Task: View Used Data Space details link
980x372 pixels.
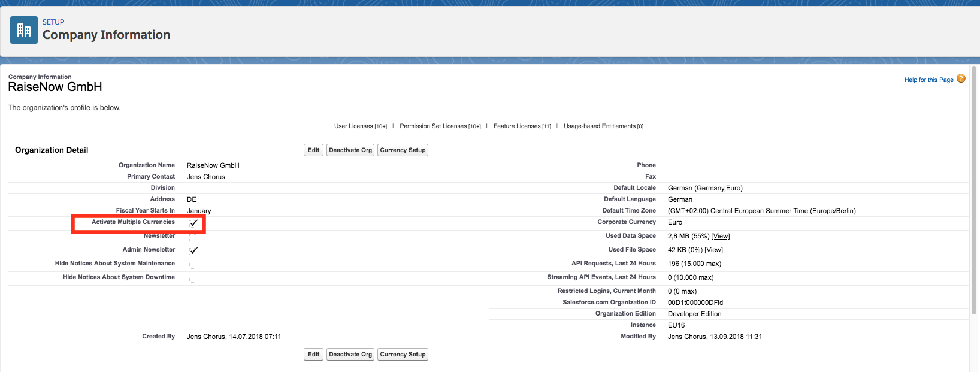Action: (721, 236)
